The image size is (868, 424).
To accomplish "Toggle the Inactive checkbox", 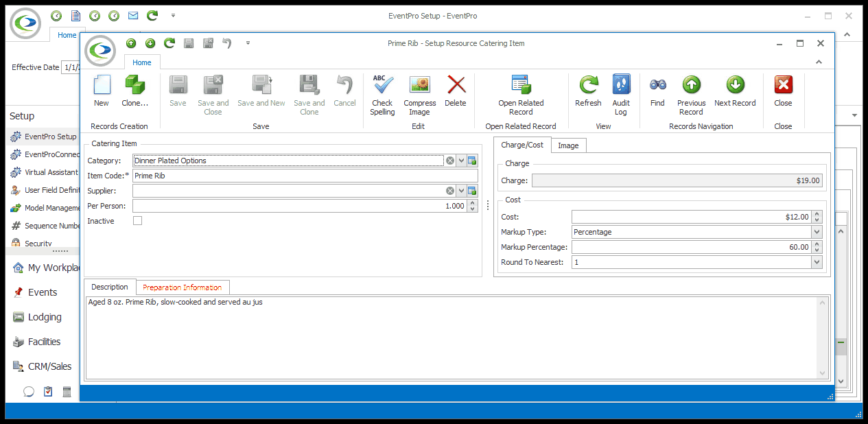I will tap(137, 221).
